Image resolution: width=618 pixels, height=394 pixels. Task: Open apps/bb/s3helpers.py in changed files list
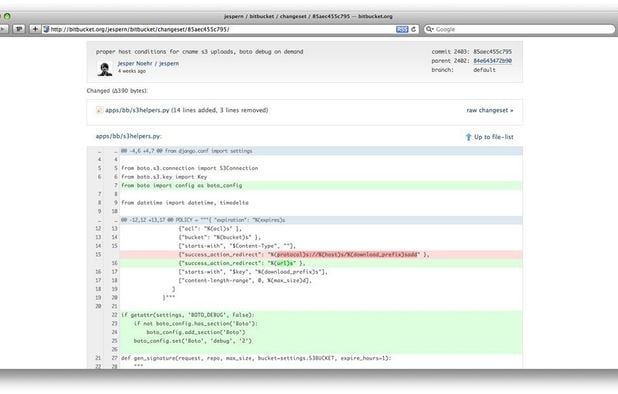click(x=137, y=110)
